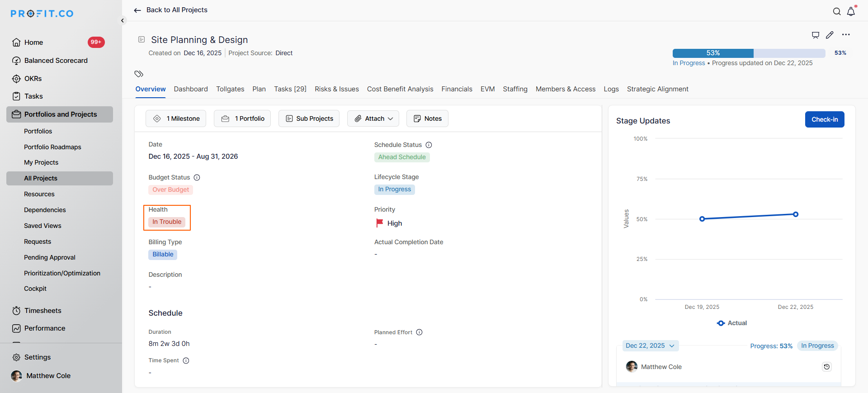Collapse the left sidebar with chevron
Screen dimensions: 868x393
[123, 21]
